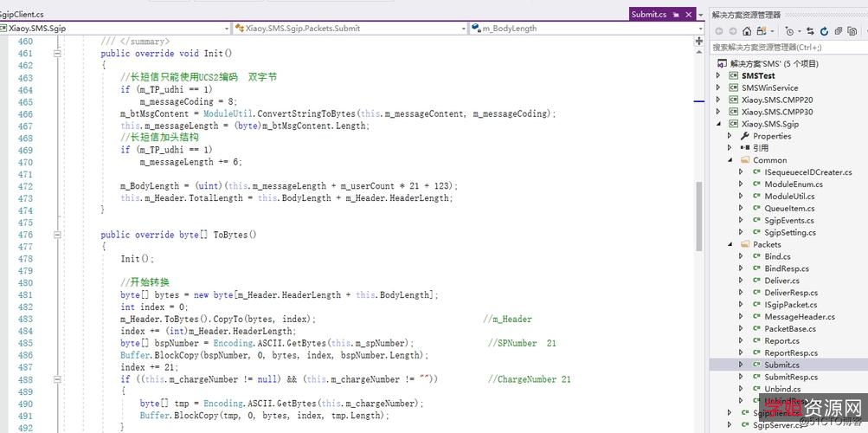Expand the Xiaoy.SMS.CMPP20 project
This screenshot has width=868, height=433.
719,100
